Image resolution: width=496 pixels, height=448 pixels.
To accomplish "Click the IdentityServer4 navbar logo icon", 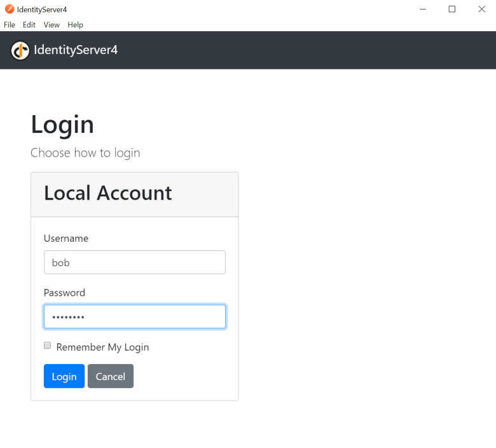I will point(20,50).
